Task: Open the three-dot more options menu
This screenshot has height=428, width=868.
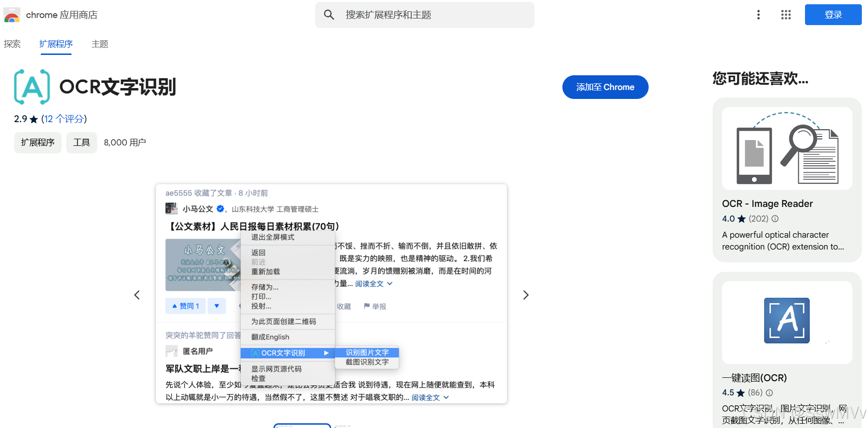Action: 759,15
